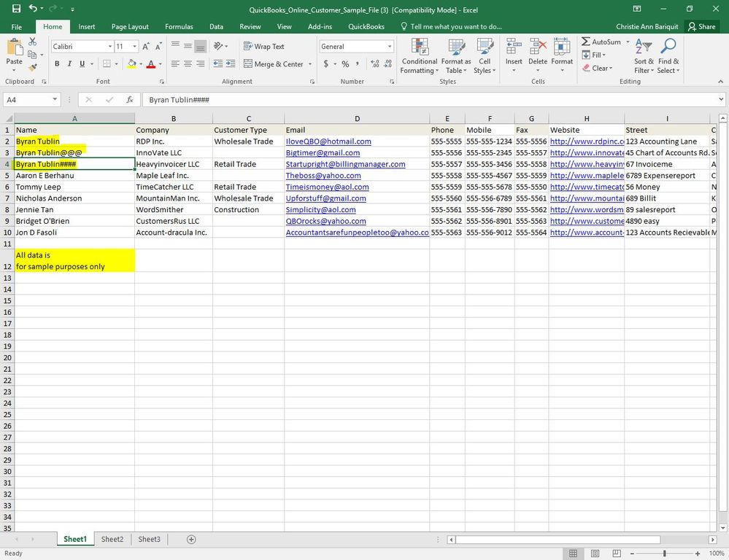
Task: Toggle Bold formatting
Action: (57, 64)
